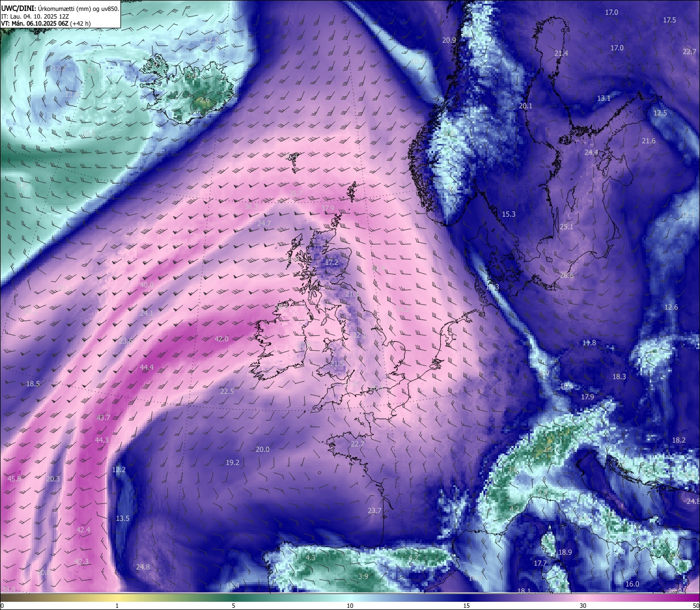Click the legend tick labeled 15
Viewport: 700px width, 610px height.
(466, 606)
